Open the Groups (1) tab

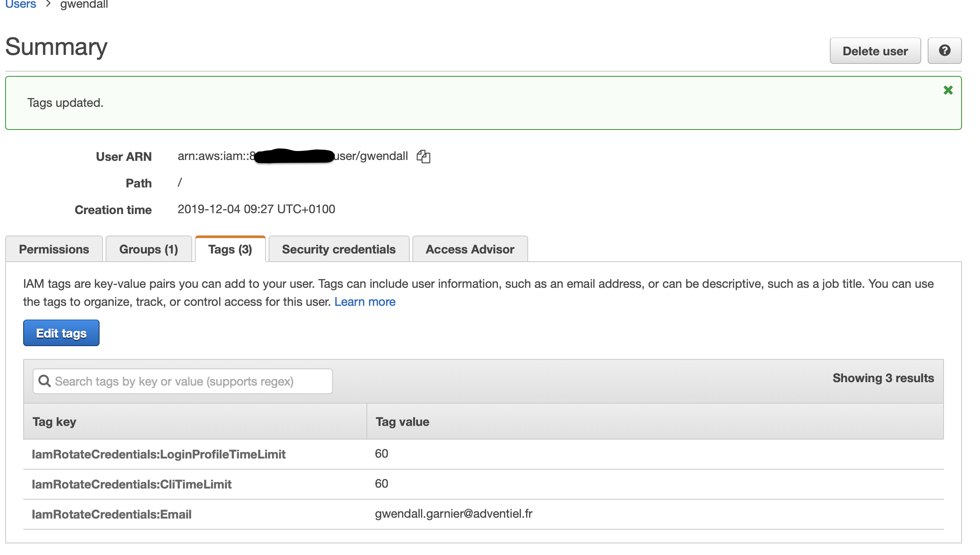click(148, 249)
